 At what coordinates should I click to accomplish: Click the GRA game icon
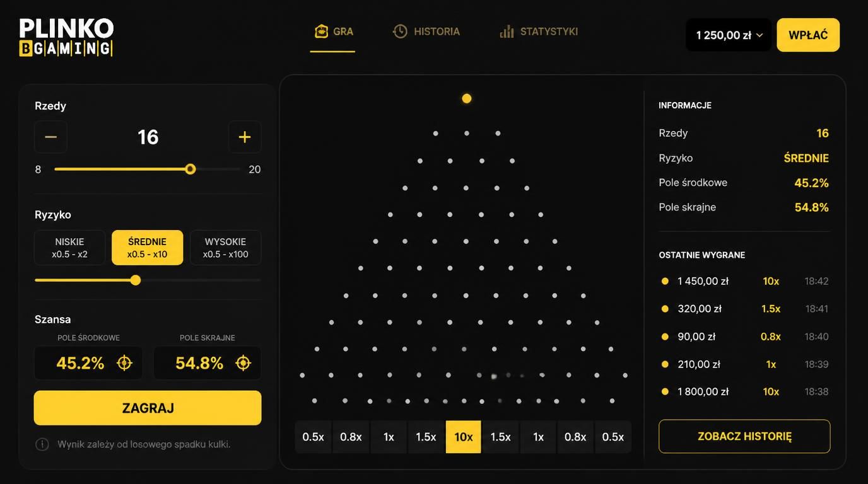click(321, 31)
